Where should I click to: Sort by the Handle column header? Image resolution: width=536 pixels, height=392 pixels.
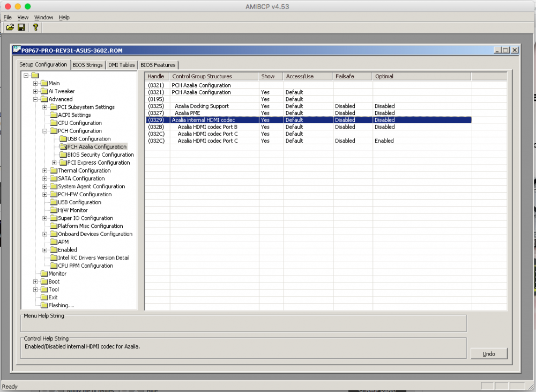point(157,76)
